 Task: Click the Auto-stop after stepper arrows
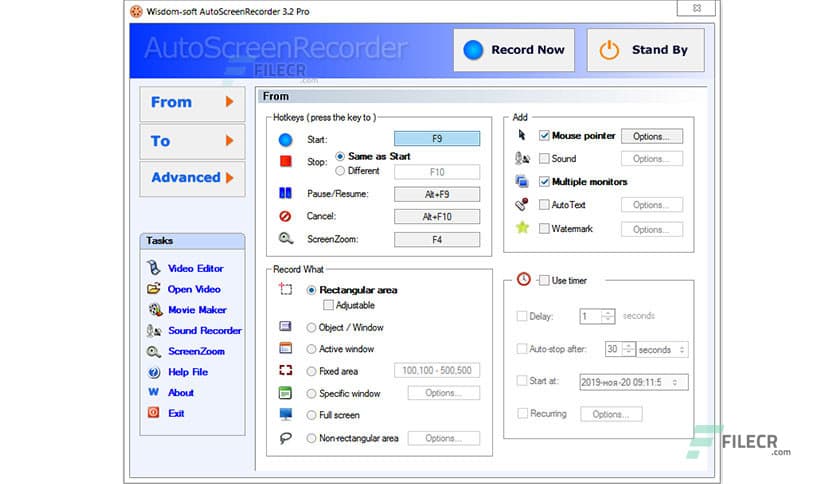tap(629, 349)
